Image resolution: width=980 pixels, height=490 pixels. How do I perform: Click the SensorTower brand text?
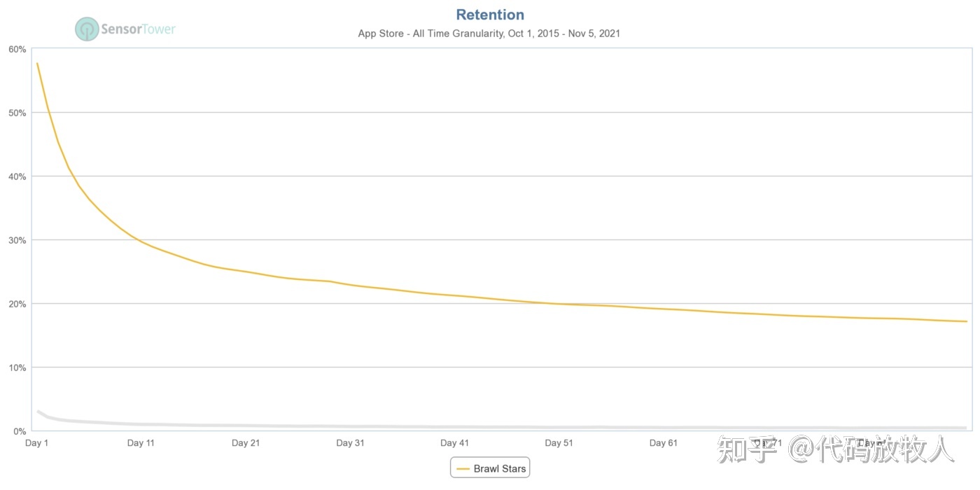click(x=138, y=29)
